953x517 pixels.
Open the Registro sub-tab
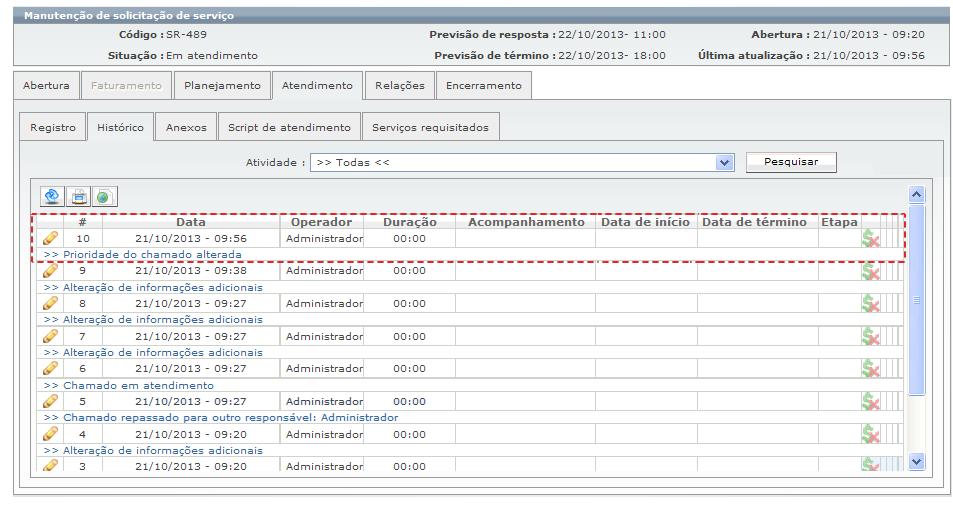point(53,128)
